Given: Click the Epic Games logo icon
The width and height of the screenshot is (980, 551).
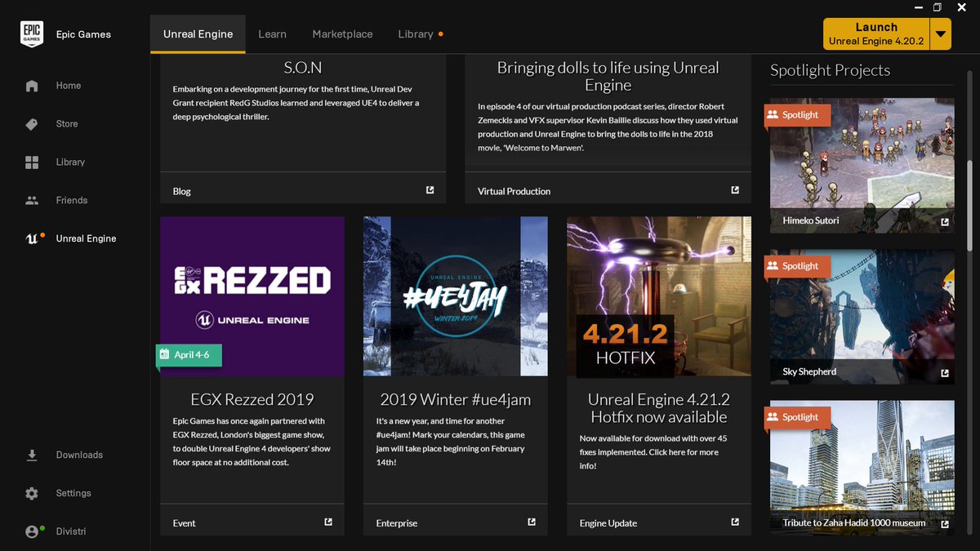Looking at the screenshot, I should (32, 34).
